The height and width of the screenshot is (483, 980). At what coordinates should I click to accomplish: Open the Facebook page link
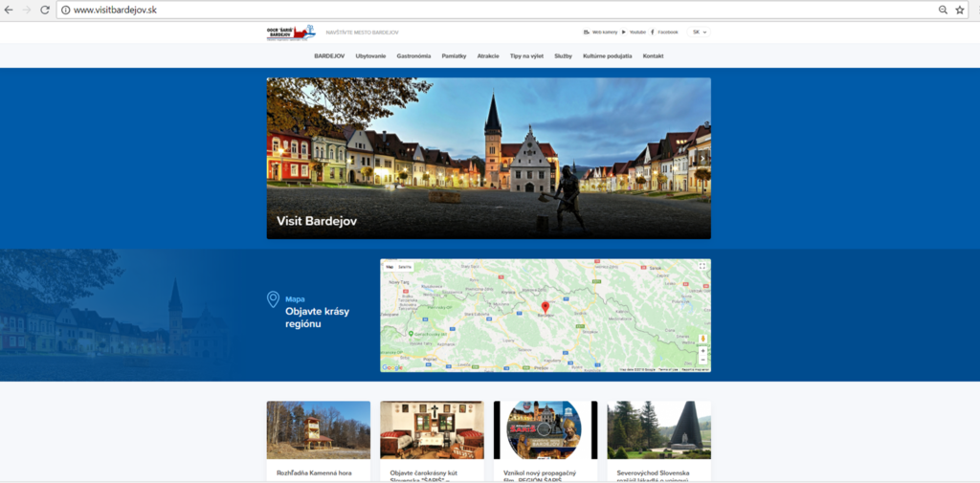pyautogui.click(x=664, y=33)
